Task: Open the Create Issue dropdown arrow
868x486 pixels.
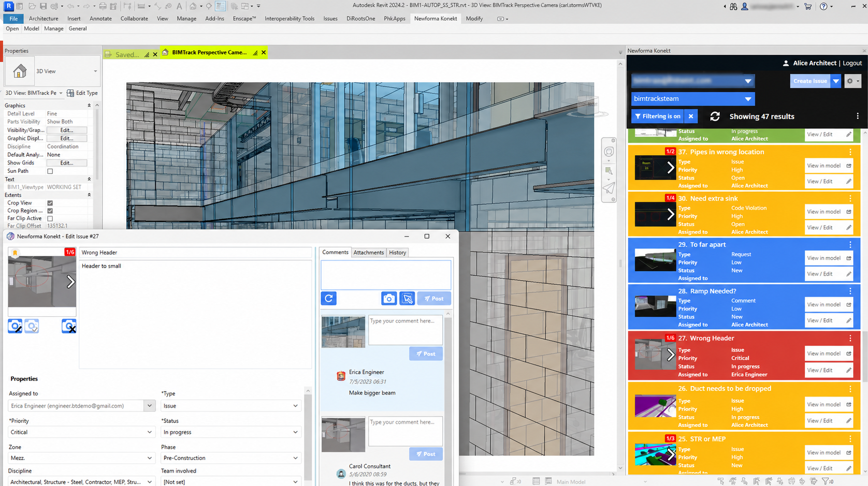Action: (836, 81)
